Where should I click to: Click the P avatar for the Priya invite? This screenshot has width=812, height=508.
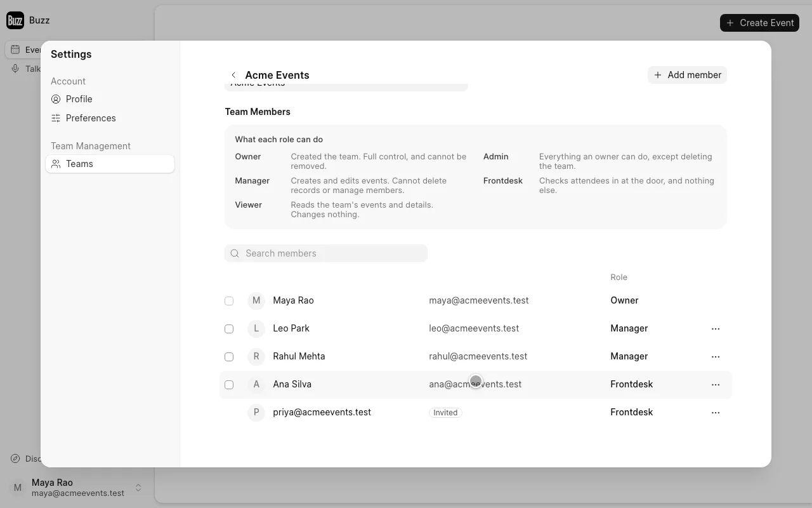point(256,412)
